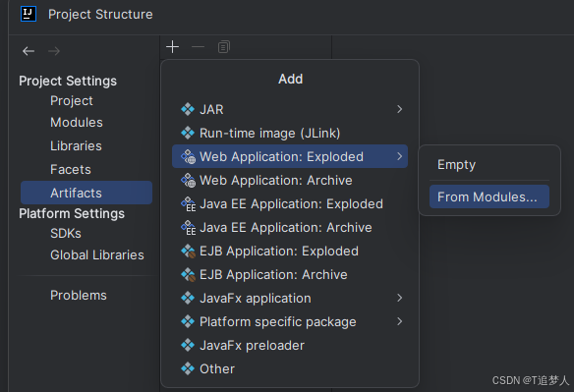This screenshot has height=392, width=574.
Task: Click the Platform Settings heading
Action: pos(72,213)
